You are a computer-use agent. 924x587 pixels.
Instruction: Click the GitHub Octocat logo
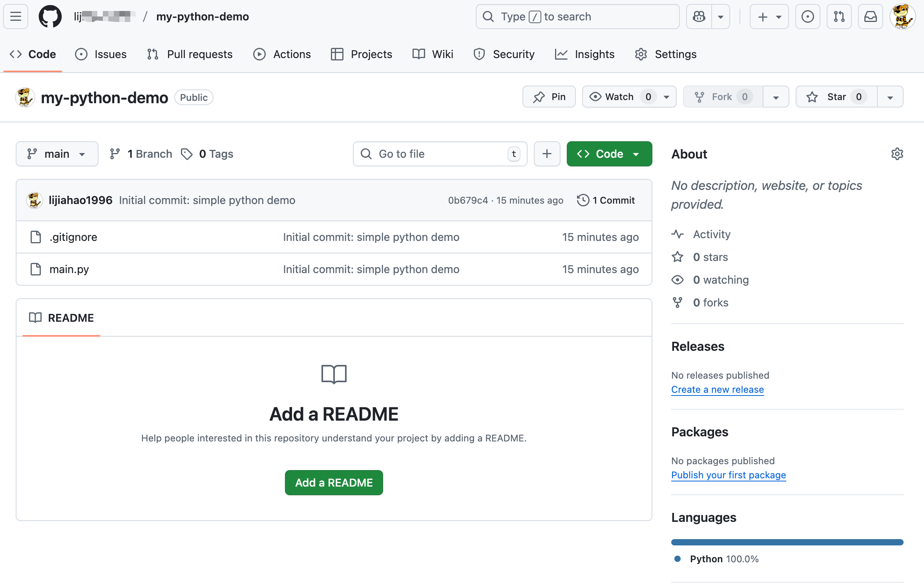click(50, 16)
